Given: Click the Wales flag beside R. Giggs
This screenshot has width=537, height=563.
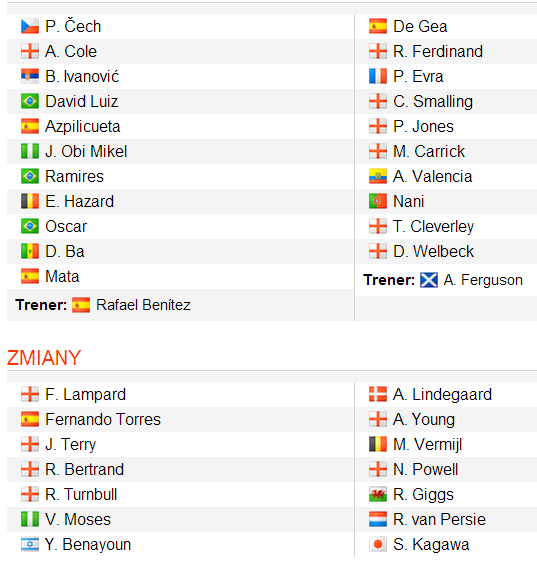Looking at the screenshot, I should tap(378, 494).
